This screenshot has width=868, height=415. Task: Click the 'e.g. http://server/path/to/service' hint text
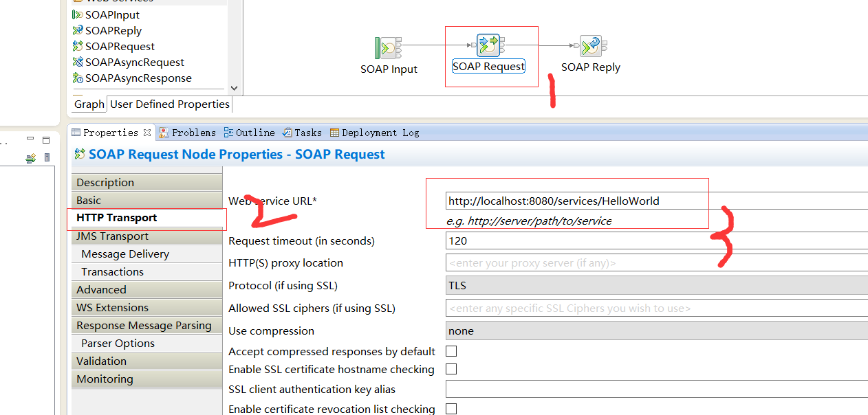[530, 221]
